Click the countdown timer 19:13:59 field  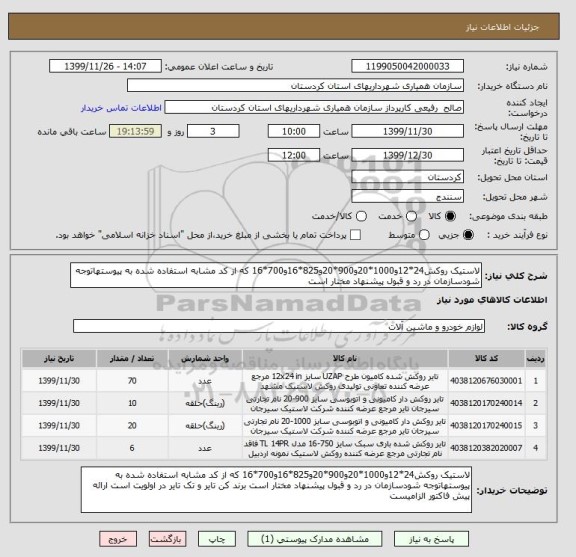click(135, 131)
